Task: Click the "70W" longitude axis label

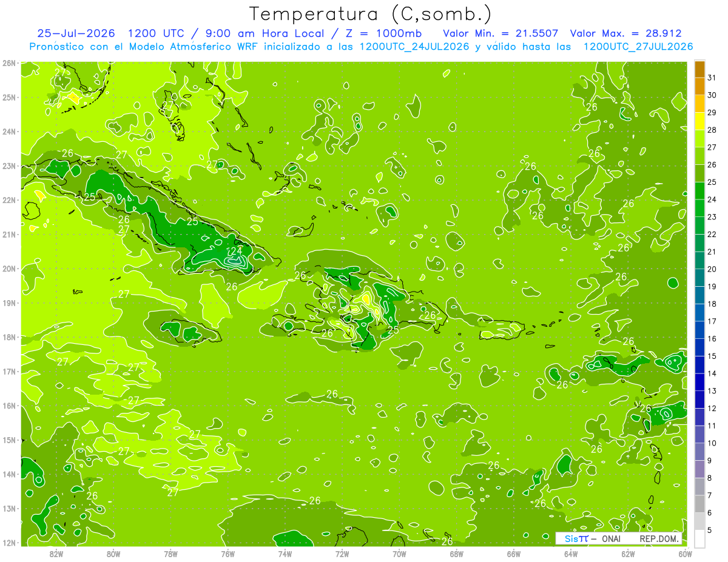Action: pos(399,554)
